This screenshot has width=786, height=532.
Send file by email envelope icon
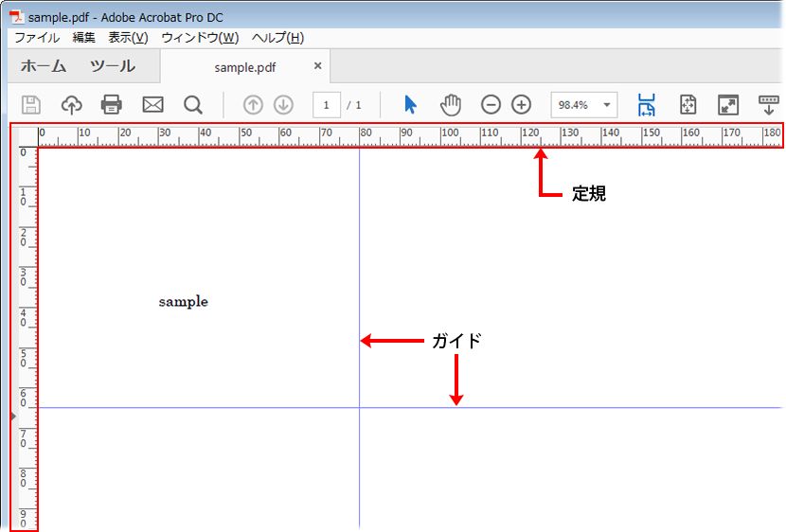click(152, 105)
